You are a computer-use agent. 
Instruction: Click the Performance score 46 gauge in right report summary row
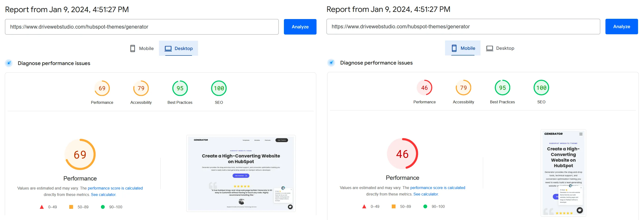pyautogui.click(x=424, y=88)
